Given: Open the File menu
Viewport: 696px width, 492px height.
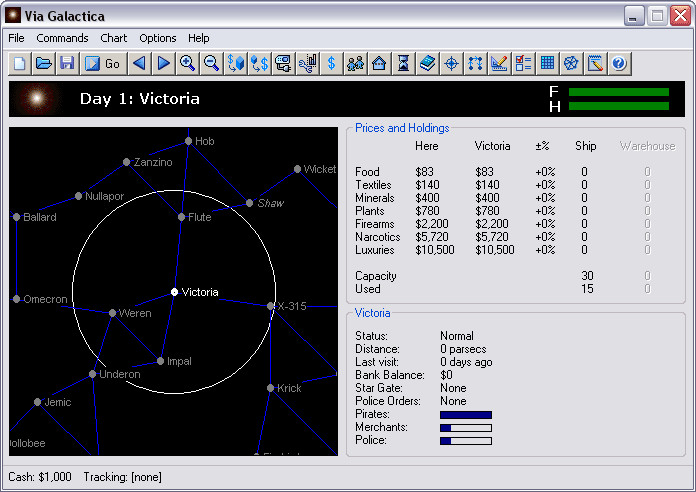Looking at the screenshot, I should (x=17, y=38).
